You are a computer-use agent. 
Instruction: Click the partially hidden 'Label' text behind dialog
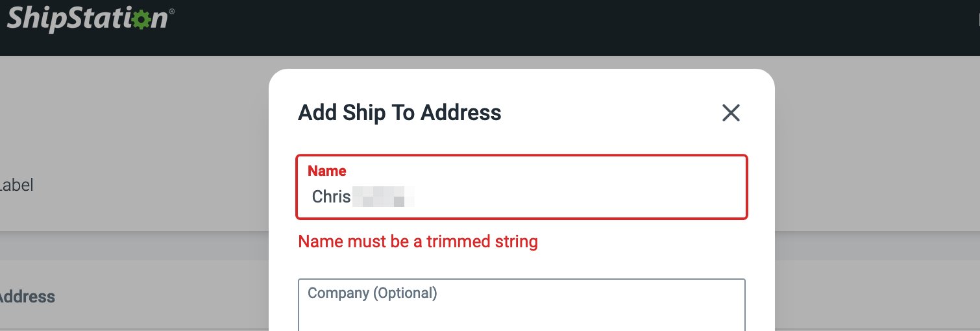pos(16,185)
